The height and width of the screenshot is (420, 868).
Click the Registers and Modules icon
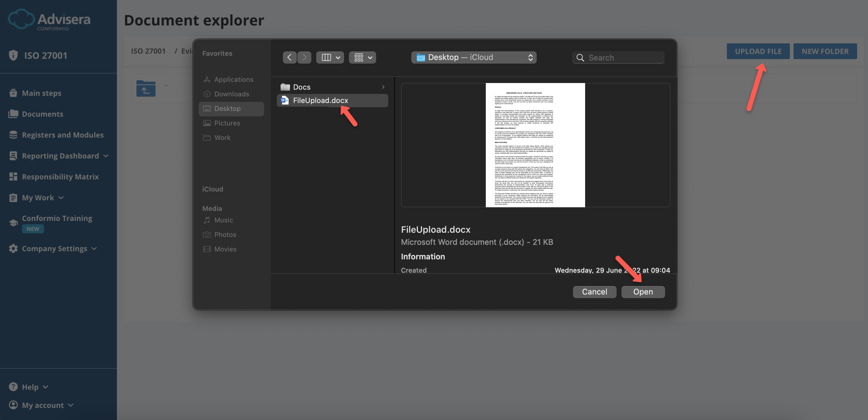(x=13, y=135)
